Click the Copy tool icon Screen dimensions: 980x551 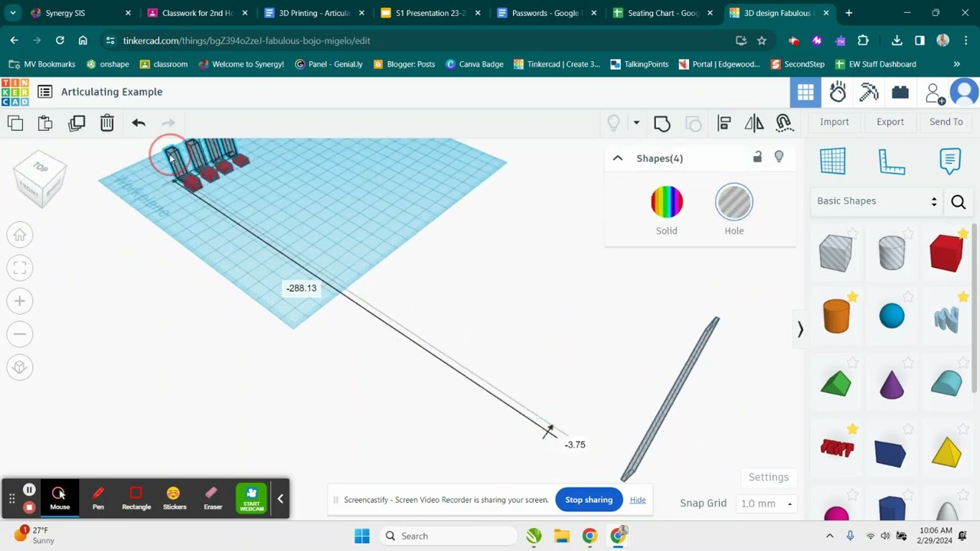tap(15, 122)
